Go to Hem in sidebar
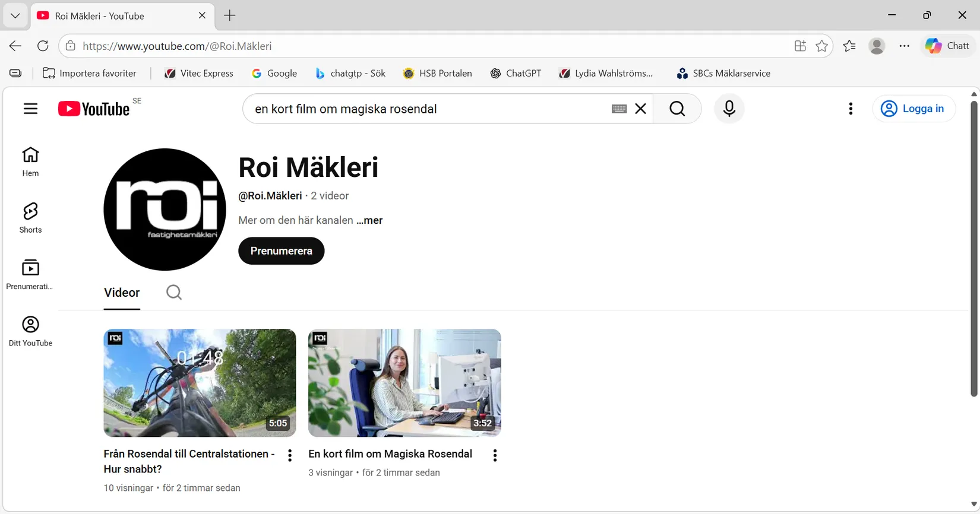980x514 pixels. [x=30, y=161]
